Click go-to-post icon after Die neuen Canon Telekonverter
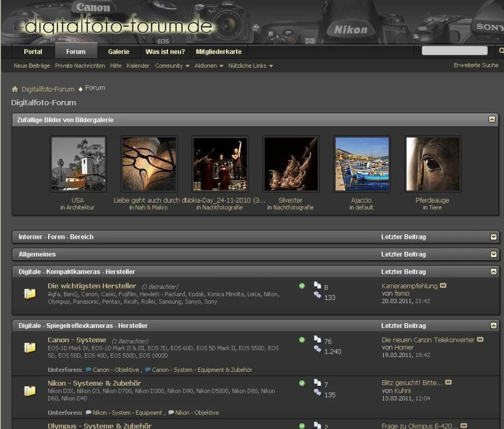This screenshot has width=504, height=429. pyautogui.click(x=480, y=340)
